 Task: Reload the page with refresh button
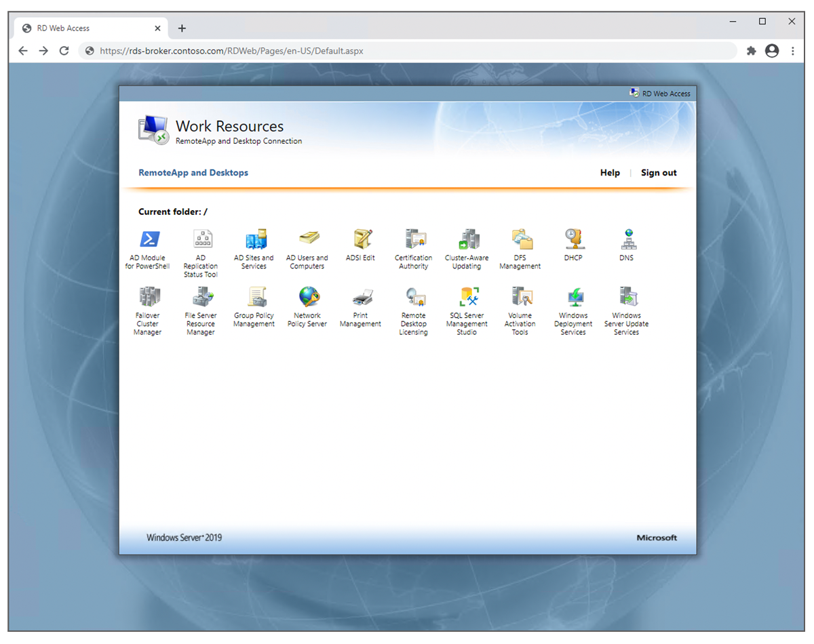click(x=64, y=51)
